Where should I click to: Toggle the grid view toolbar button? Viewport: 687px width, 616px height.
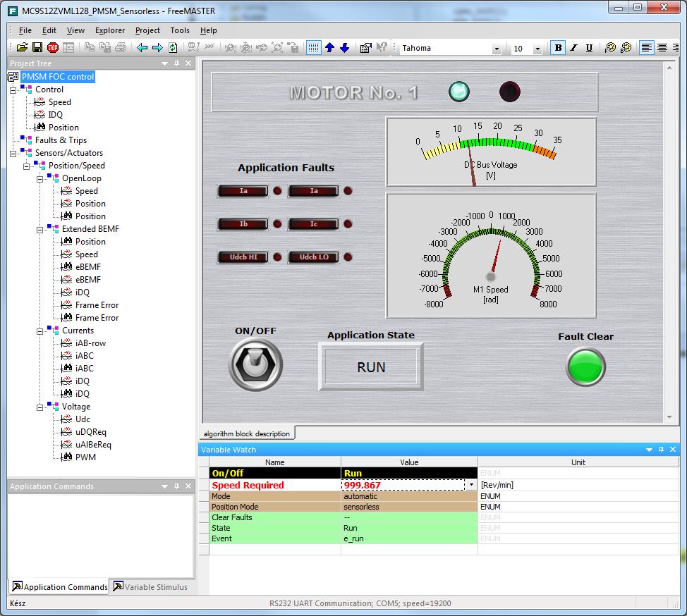point(313,47)
